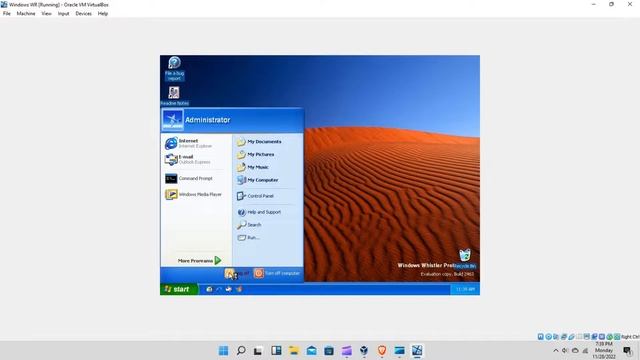Click the third quick launch icon

[x=229, y=289]
